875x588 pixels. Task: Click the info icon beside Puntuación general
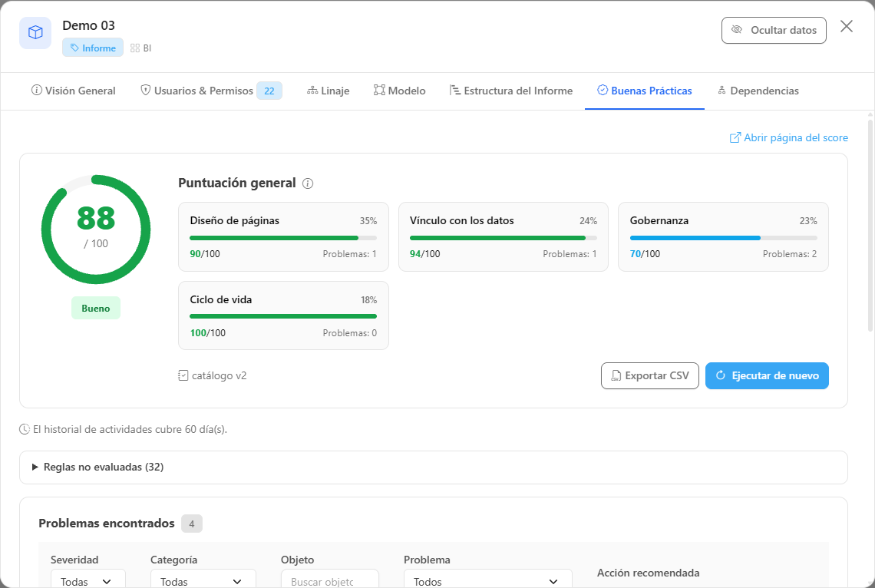click(308, 183)
